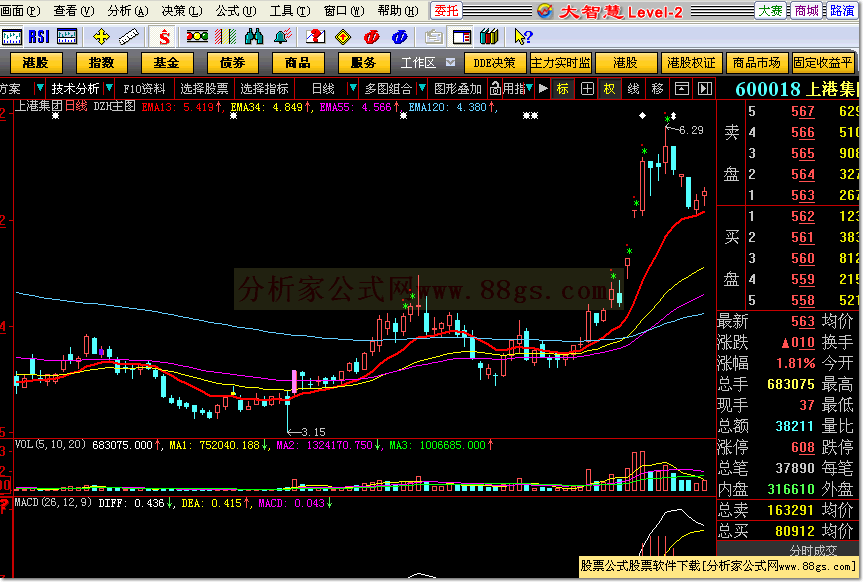
Task: Toggle the 线 line drawing button
Action: (633, 88)
